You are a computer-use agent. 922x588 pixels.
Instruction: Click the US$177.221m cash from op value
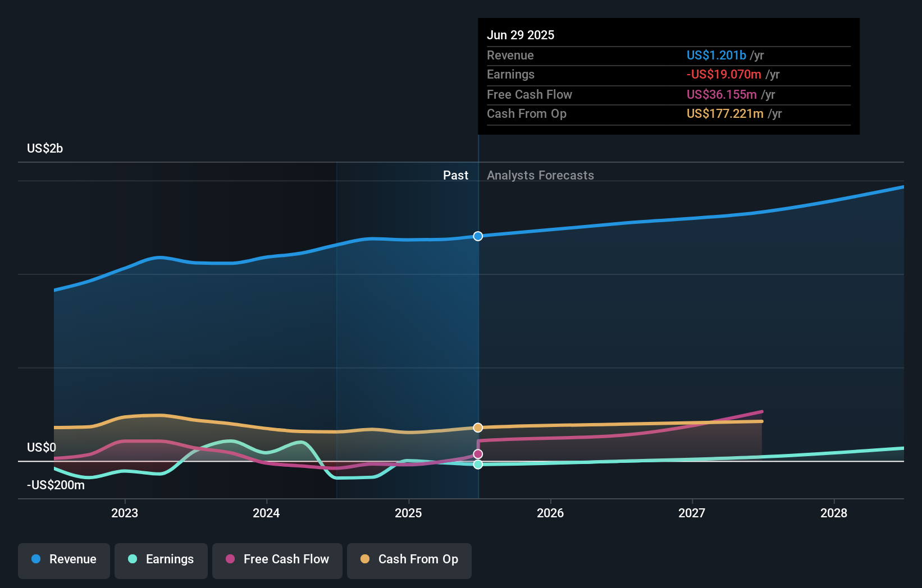click(x=725, y=113)
